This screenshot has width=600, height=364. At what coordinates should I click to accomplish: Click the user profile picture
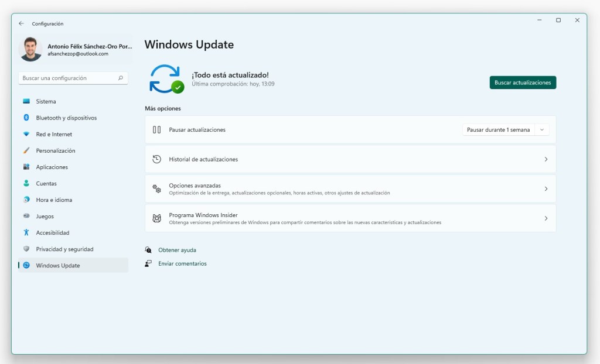tap(30, 50)
